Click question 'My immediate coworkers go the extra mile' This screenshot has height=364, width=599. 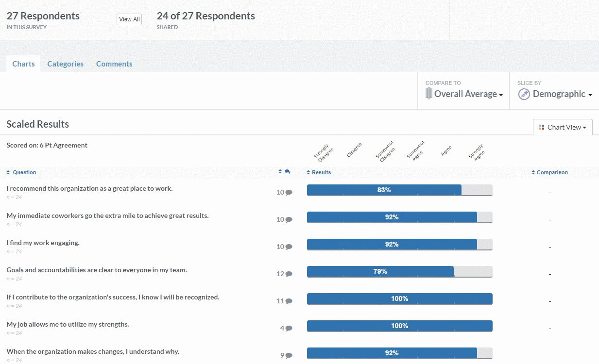(x=107, y=215)
